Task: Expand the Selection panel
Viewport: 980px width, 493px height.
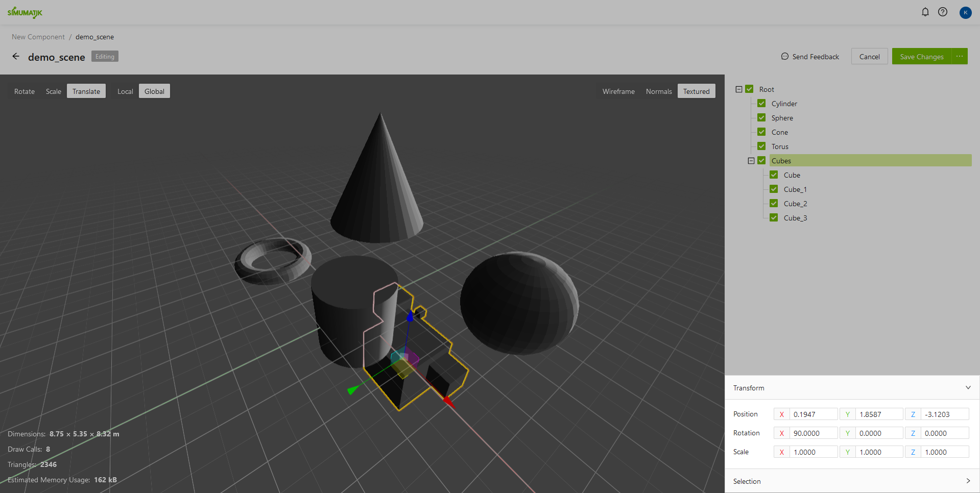Action: coord(968,481)
